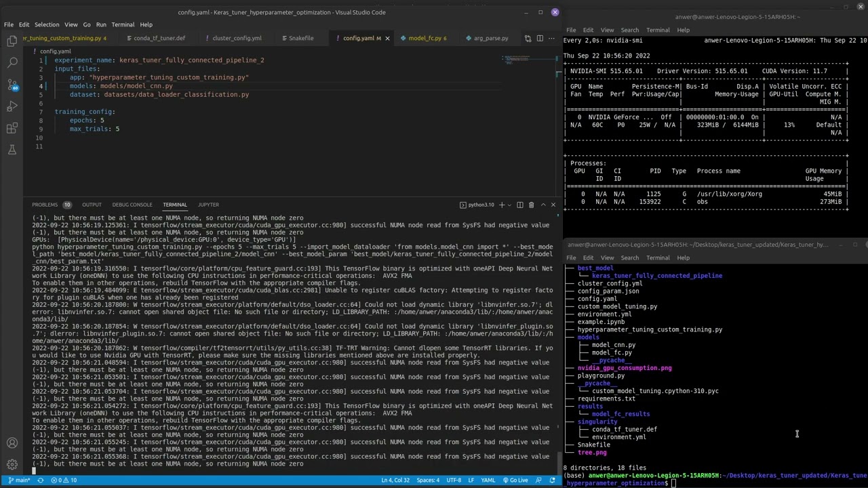868x488 pixels.
Task: Click the main* git branch in status bar
Action: (19, 481)
